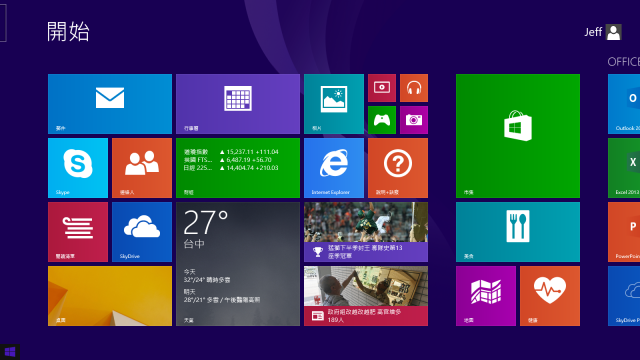Viewport: 640px width, 360px height.
Task: Click the Windows Start button corner
Action: [x=10, y=352]
